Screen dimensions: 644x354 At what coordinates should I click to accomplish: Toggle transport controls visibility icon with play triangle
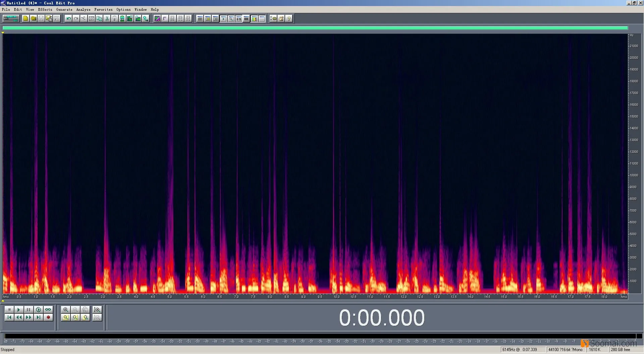point(223,18)
